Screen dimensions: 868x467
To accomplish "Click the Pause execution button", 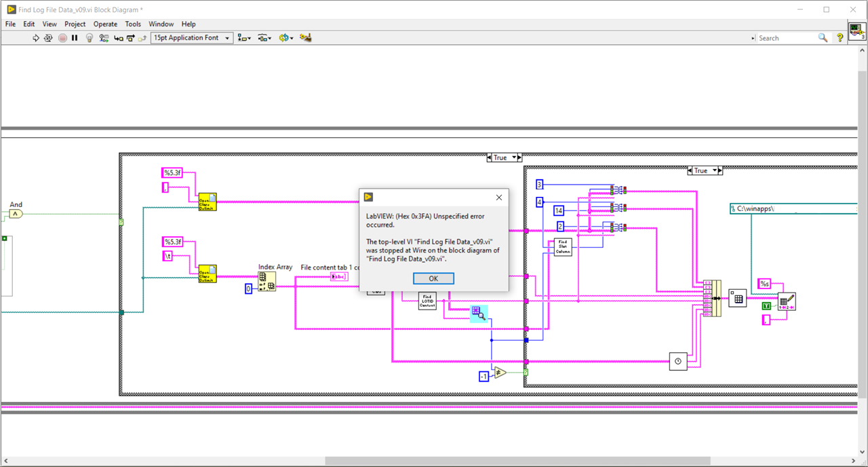I will pyautogui.click(x=75, y=38).
